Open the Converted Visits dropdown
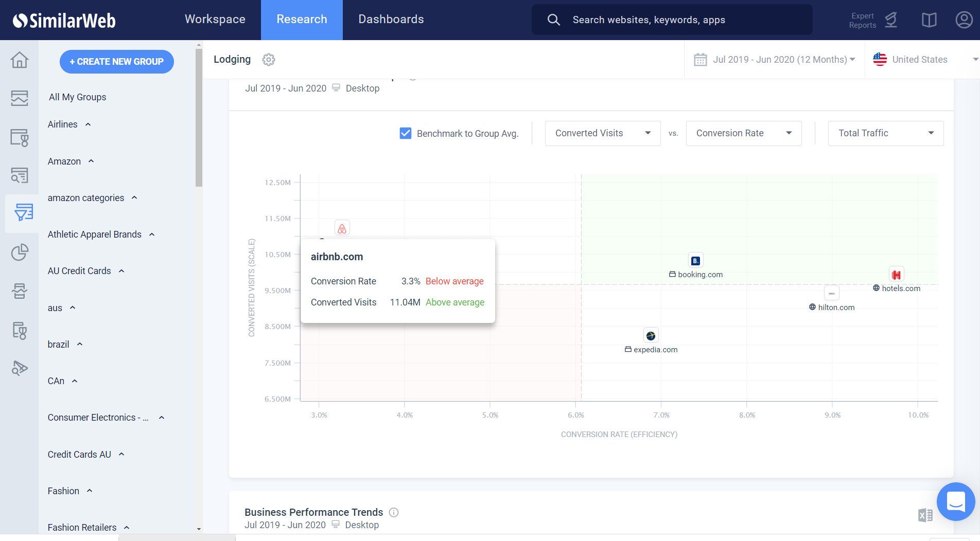 pos(603,133)
